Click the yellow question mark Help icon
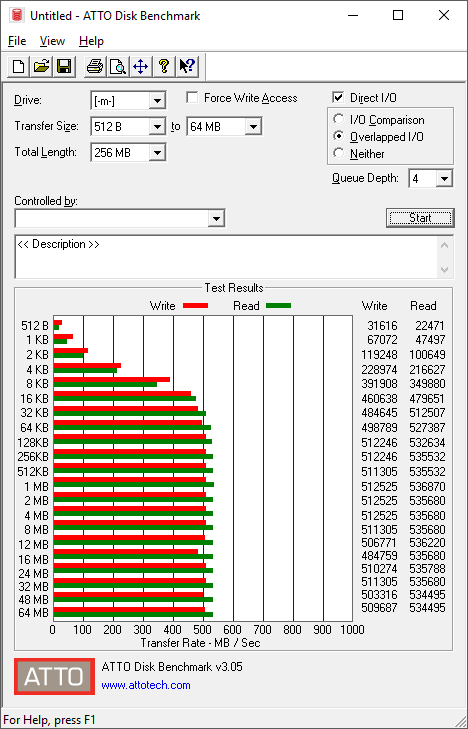Viewport: 468px width, 729px height. click(x=164, y=66)
